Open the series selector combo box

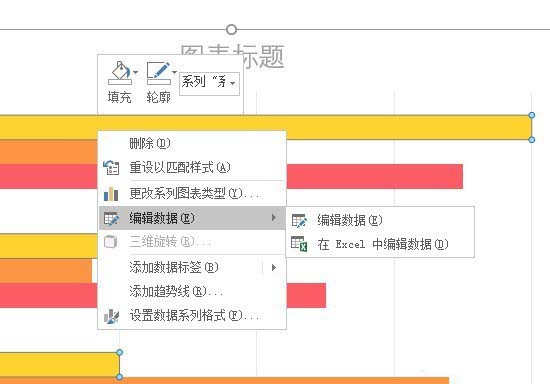[x=209, y=83]
